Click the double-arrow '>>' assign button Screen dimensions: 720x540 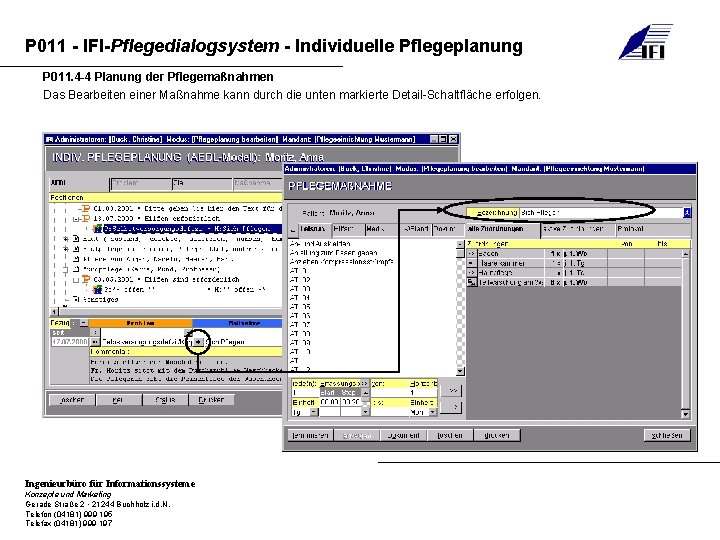(451, 390)
